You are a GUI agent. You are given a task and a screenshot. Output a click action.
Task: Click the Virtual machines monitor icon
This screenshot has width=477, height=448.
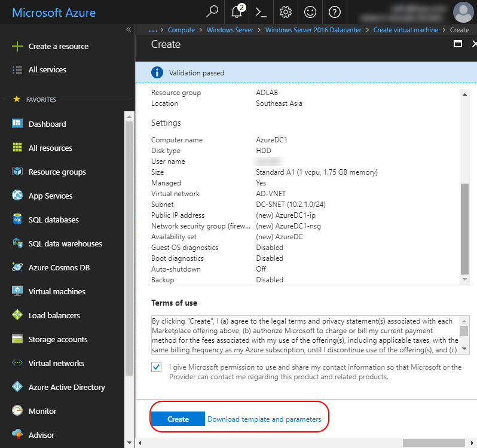click(x=17, y=291)
